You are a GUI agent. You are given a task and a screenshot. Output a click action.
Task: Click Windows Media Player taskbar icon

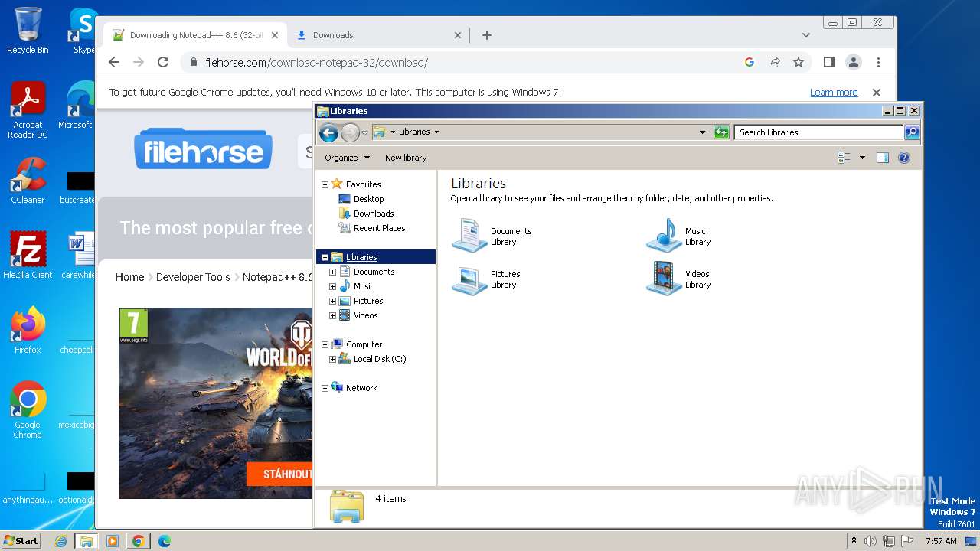[x=113, y=541]
